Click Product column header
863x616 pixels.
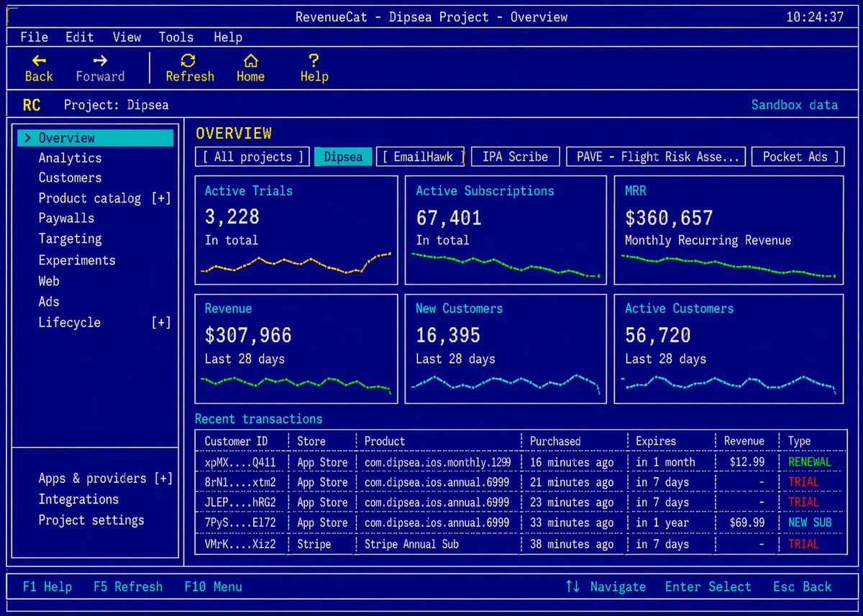(x=385, y=441)
